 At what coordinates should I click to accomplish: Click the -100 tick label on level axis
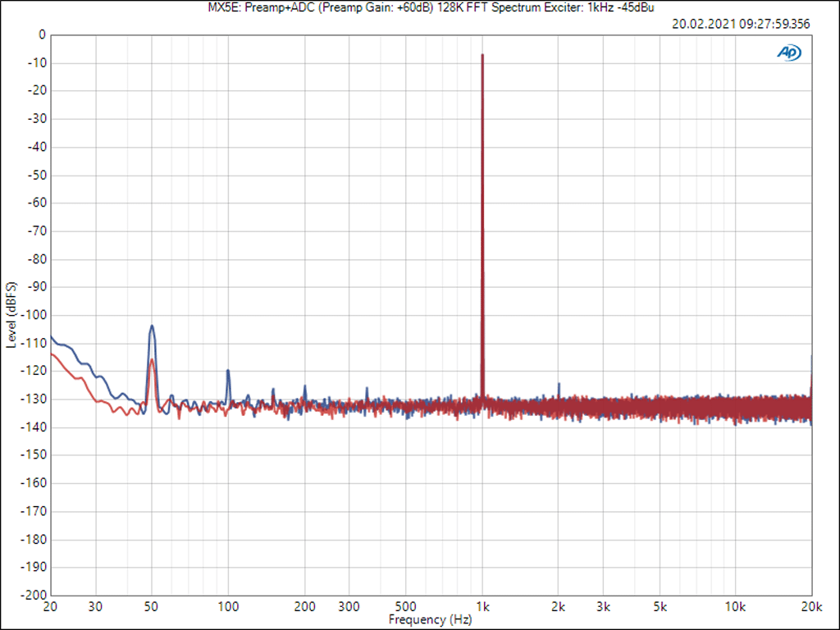click(34, 315)
